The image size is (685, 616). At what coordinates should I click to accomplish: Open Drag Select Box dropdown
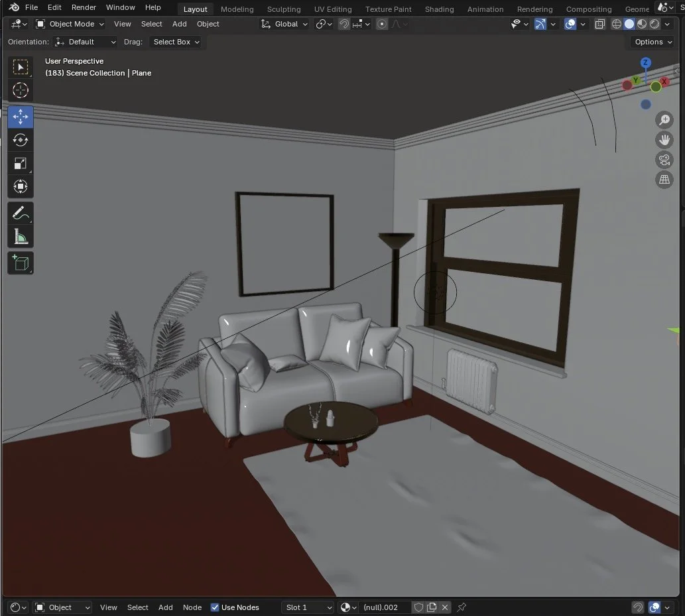(x=175, y=42)
